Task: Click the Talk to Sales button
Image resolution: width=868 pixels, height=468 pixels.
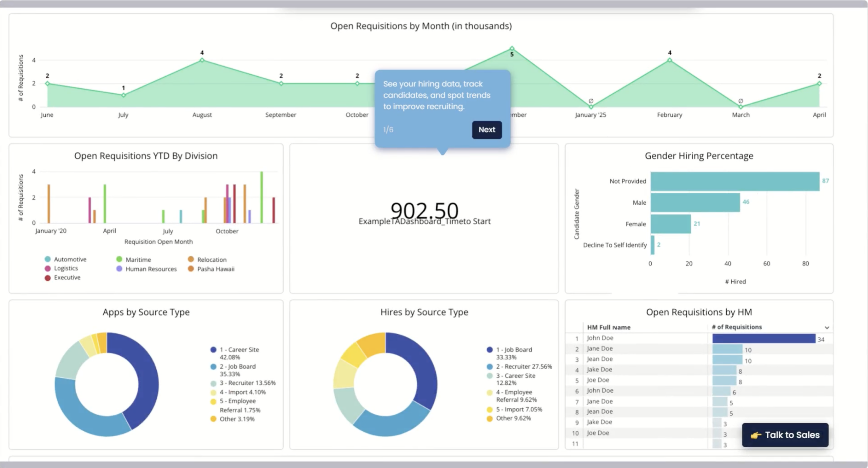Action: (x=785, y=435)
